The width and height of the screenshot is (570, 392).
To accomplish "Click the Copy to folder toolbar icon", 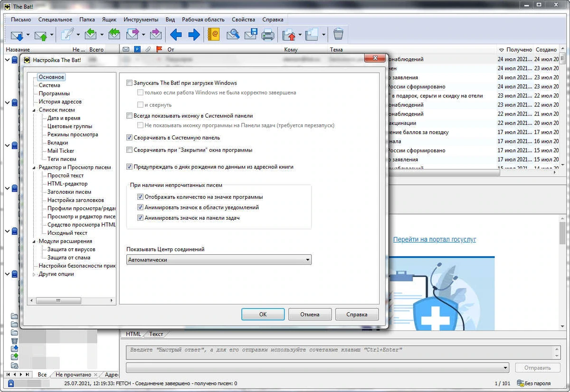I will coord(312,35).
